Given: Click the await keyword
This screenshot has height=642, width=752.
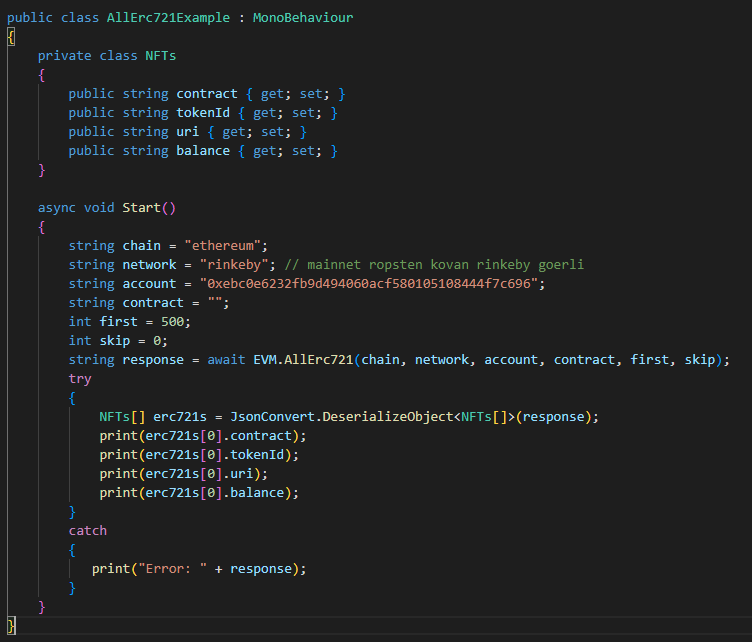Looking at the screenshot, I should point(226,360).
